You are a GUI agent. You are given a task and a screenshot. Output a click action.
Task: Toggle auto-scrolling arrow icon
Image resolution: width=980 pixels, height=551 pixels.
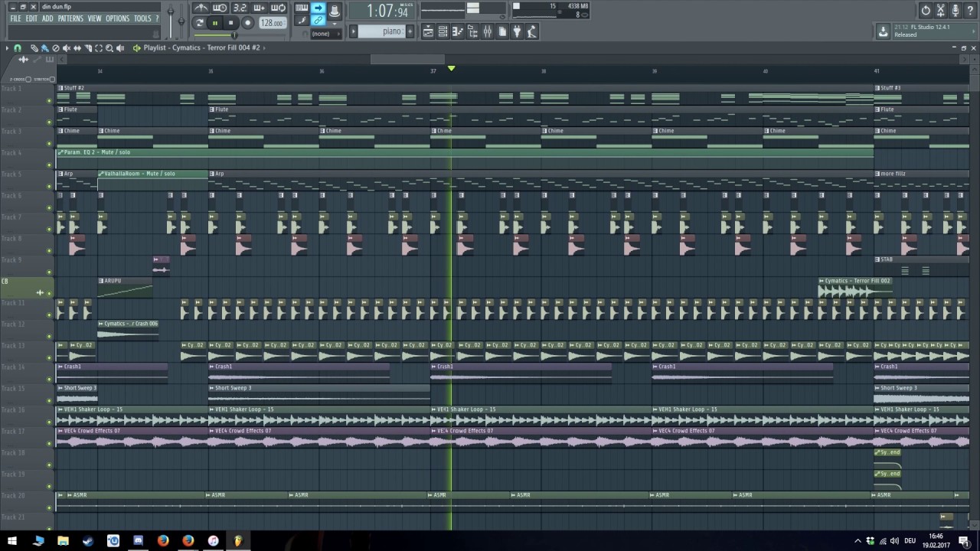click(318, 8)
